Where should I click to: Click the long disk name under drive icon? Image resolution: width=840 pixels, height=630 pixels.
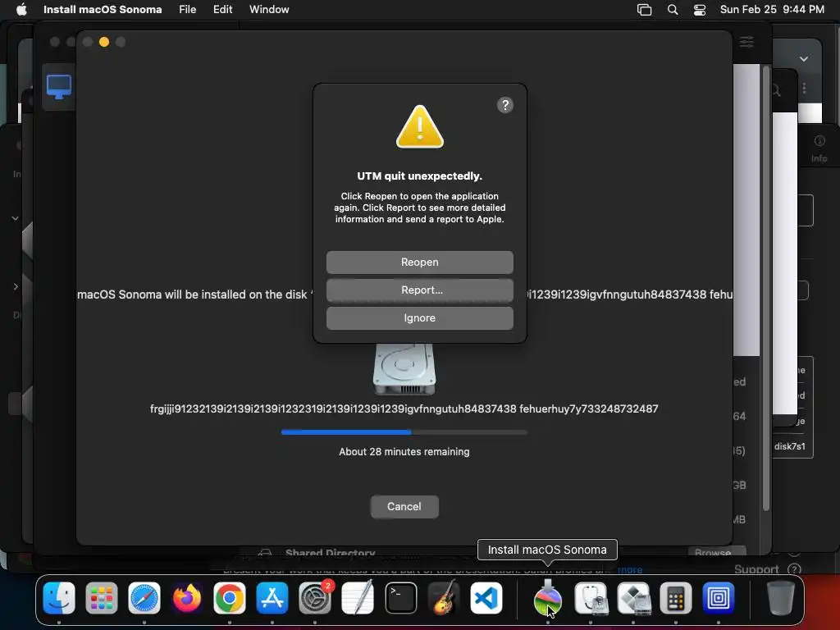point(404,409)
